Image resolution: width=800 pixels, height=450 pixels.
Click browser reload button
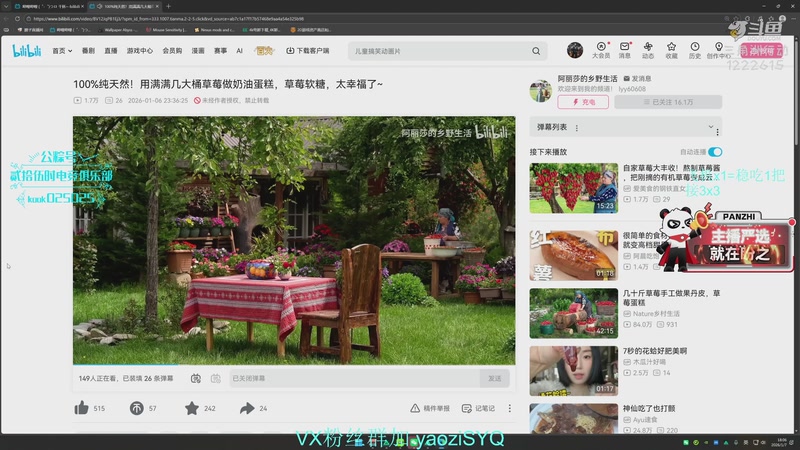pos(17,18)
